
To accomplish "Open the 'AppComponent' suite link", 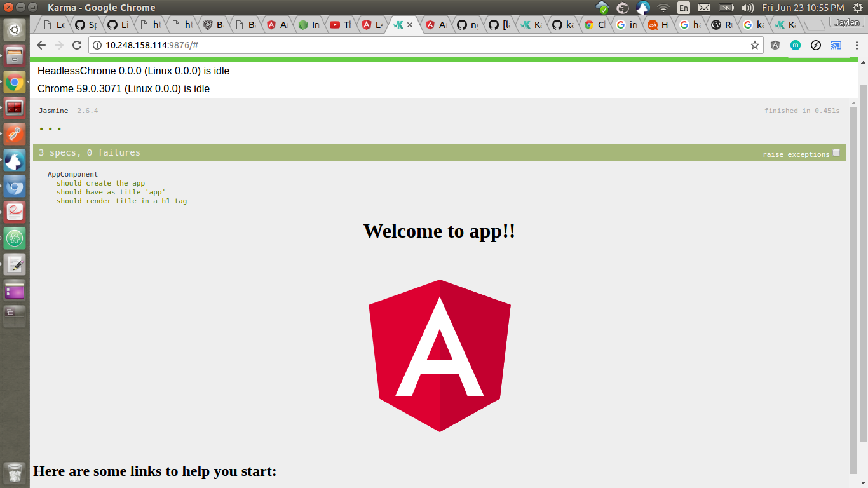I will (x=73, y=174).
